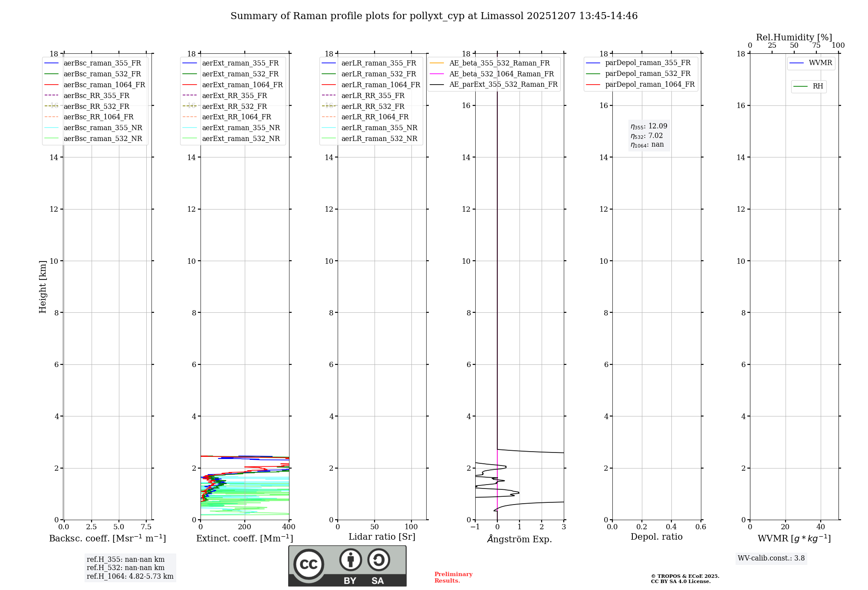This screenshot has width=868, height=590.
Task: Click the WV-calib.const. 3.8 label box
Action: coord(771,558)
